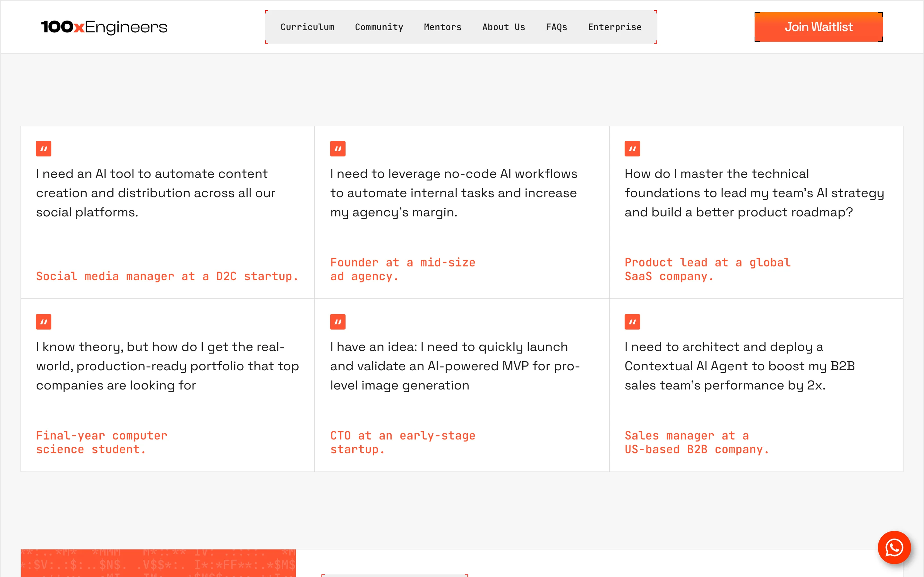Open the Curriculum nav item
The height and width of the screenshot is (577, 924).
tap(307, 27)
